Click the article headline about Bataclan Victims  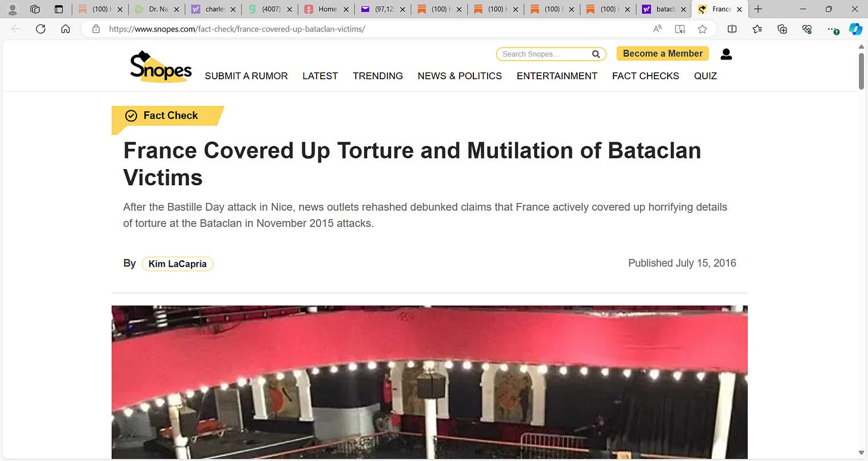(412, 164)
